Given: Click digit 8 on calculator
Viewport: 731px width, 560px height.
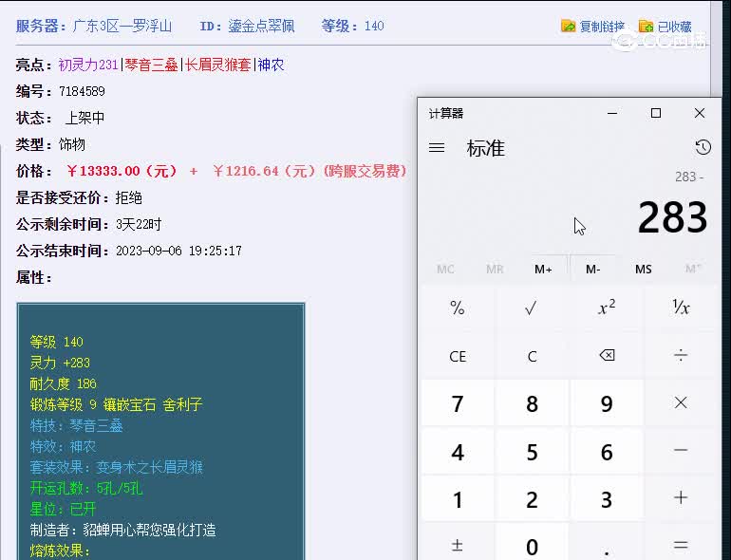Looking at the screenshot, I should click(x=532, y=402).
